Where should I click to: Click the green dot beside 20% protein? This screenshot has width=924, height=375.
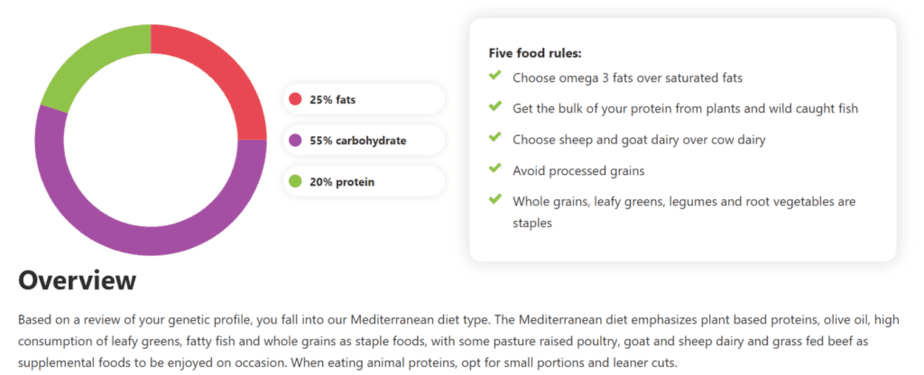pyautogui.click(x=295, y=182)
